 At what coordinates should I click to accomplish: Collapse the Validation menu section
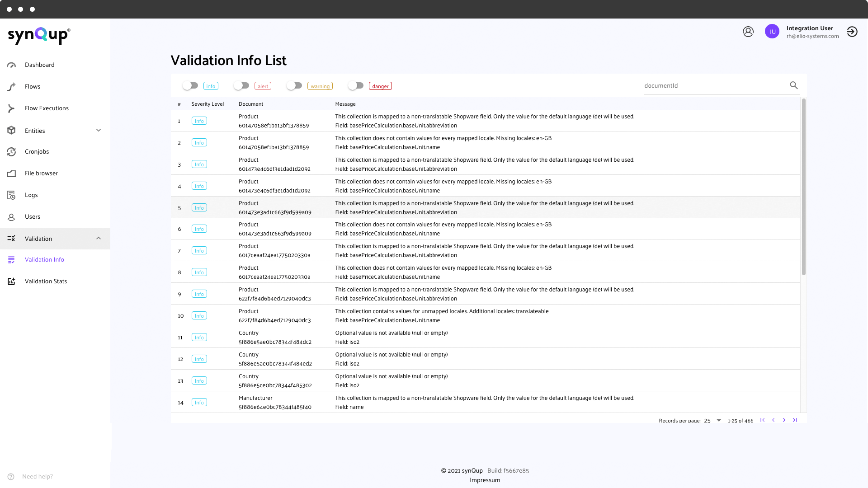[99, 239]
